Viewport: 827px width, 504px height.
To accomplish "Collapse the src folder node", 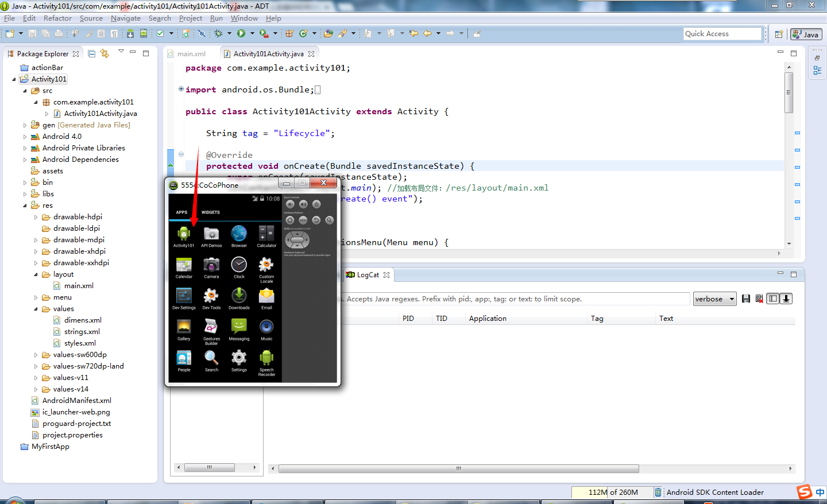I will [25, 91].
